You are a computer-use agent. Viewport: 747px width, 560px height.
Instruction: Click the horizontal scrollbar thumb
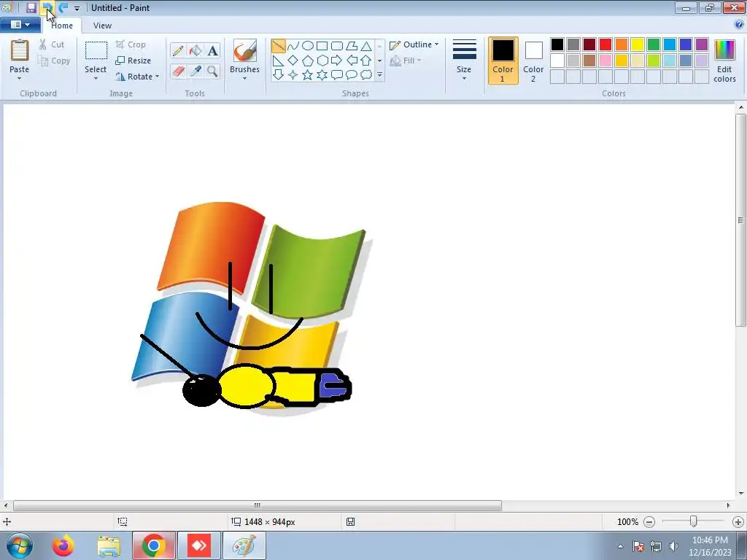(x=258, y=505)
